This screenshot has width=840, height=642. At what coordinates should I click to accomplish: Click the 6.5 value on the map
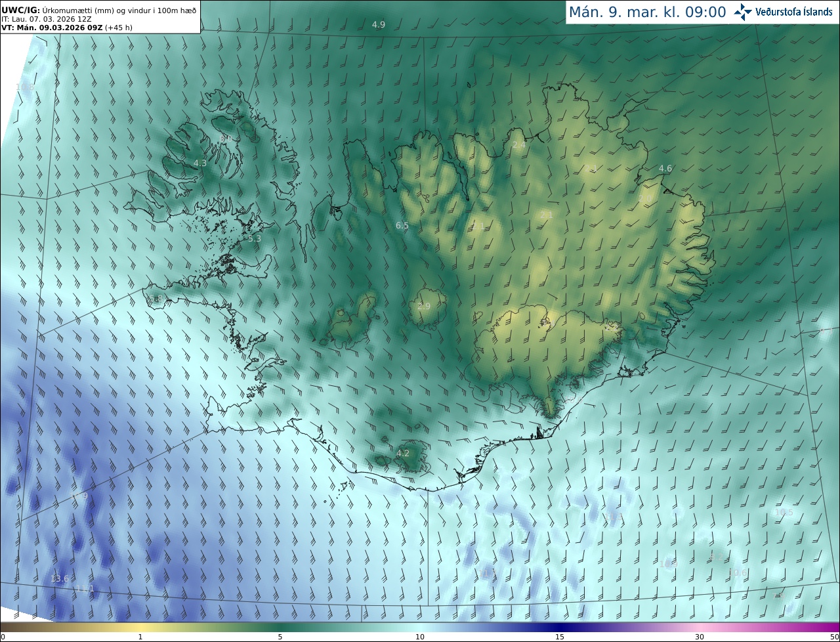point(402,226)
